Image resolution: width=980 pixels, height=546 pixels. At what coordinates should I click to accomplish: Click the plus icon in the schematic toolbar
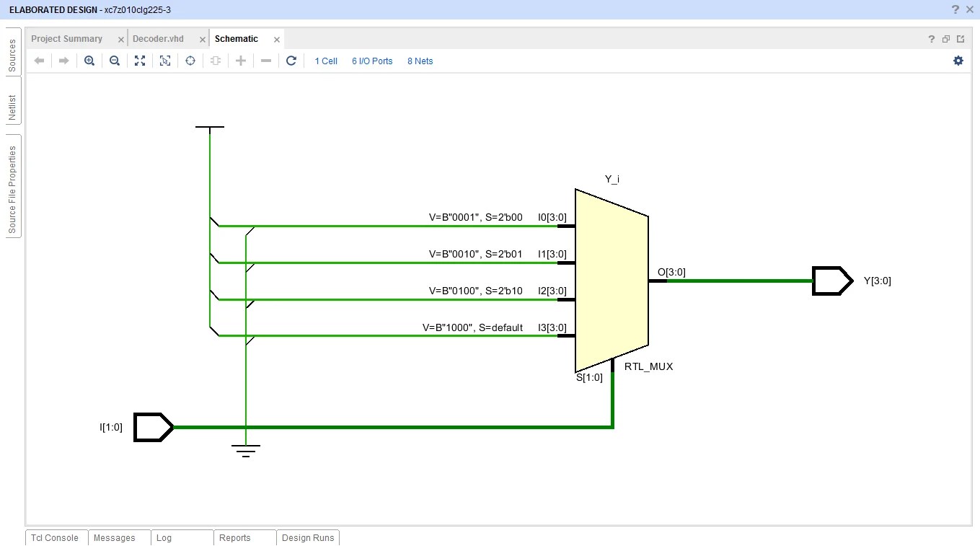[241, 61]
